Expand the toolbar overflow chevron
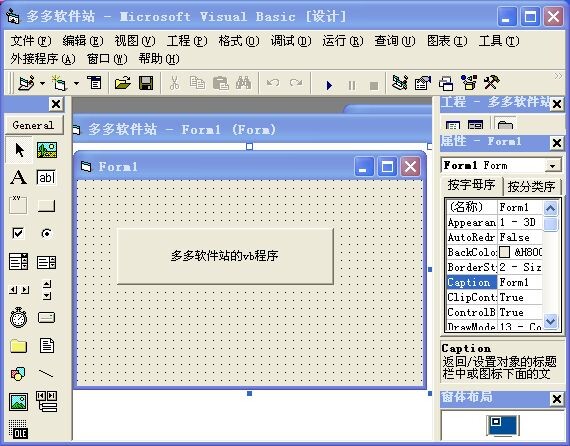Viewport: 570px width, 446px height. pyautogui.click(x=558, y=76)
